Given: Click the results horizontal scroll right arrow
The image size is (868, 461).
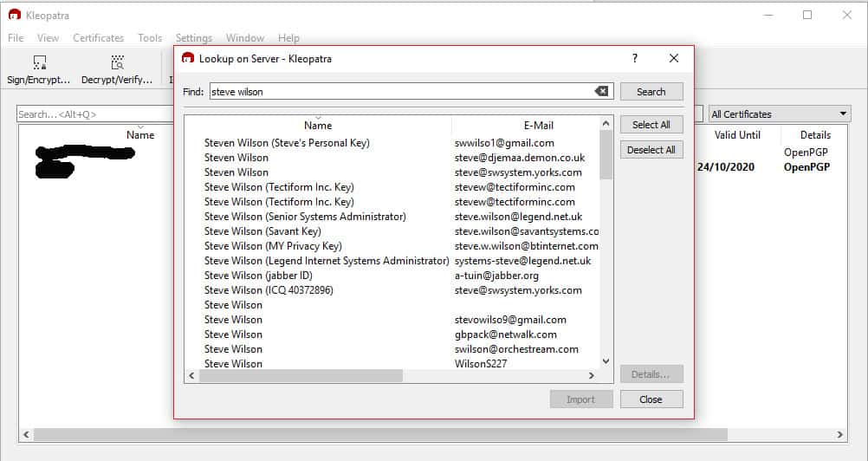Looking at the screenshot, I should [592, 376].
